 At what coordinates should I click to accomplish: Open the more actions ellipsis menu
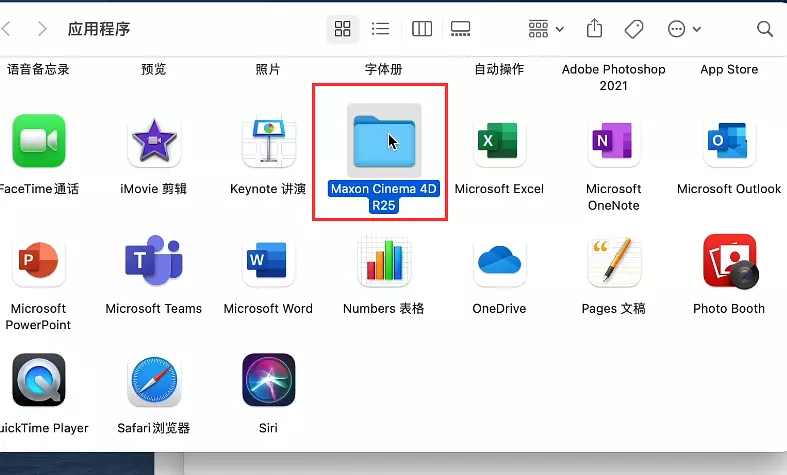pyautogui.click(x=684, y=29)
